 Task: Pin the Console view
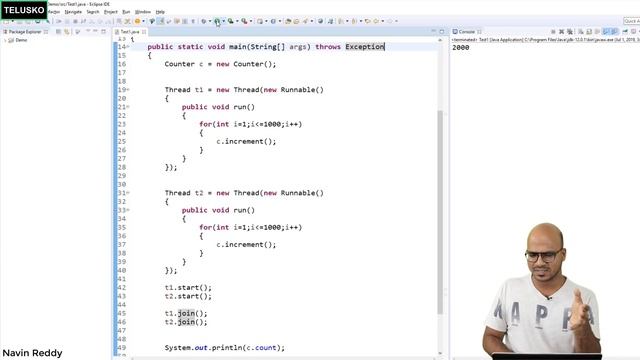(625, 31)
